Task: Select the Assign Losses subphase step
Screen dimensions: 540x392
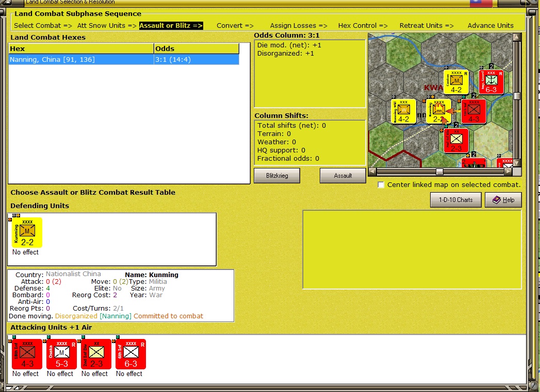Action: (x=299, y=25)
